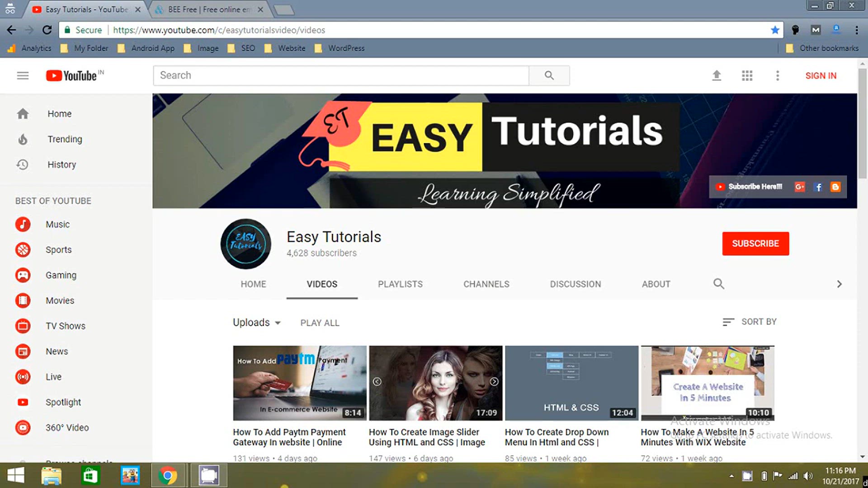The image size is (868, 488).
Task: Click PLAY ALL
Action: [x=320, y=323]
